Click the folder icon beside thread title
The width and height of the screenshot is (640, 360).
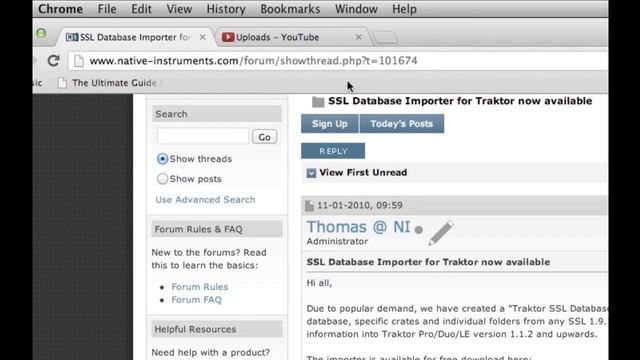point(318,102)
